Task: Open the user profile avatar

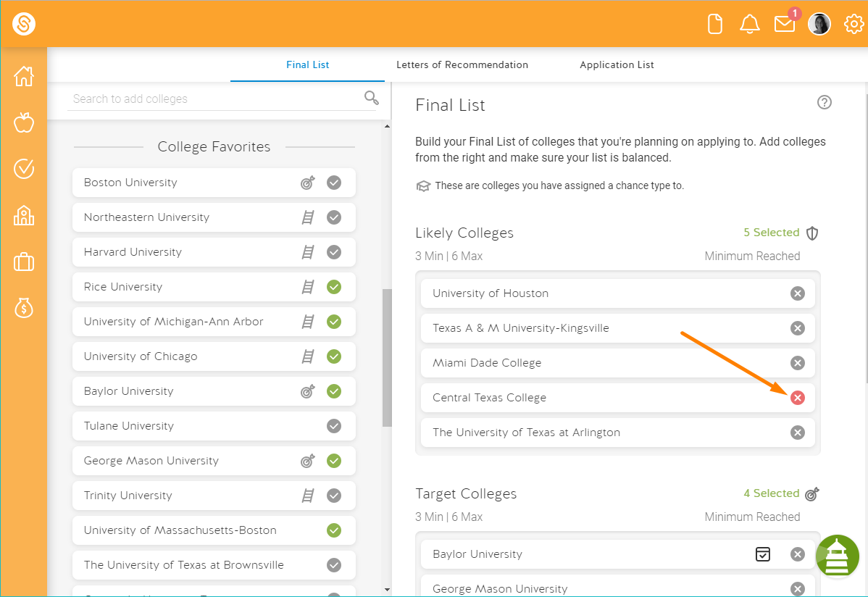Action: (x=819, y=25)
